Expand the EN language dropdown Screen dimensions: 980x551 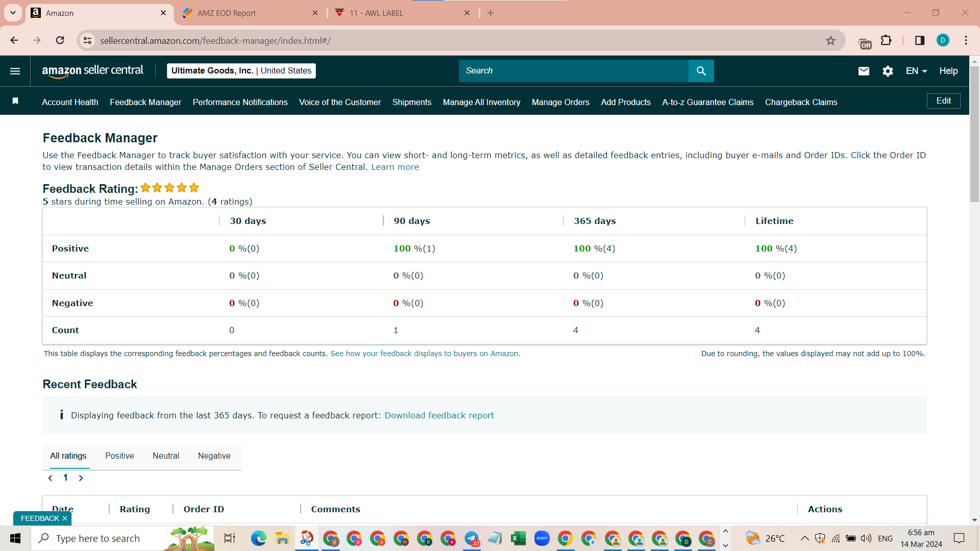tap(916, 71)
